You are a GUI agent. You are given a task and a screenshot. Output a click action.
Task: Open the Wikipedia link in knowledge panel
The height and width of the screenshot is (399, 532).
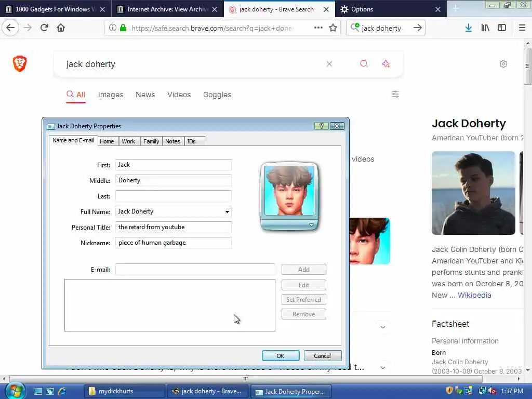(474, 295)
